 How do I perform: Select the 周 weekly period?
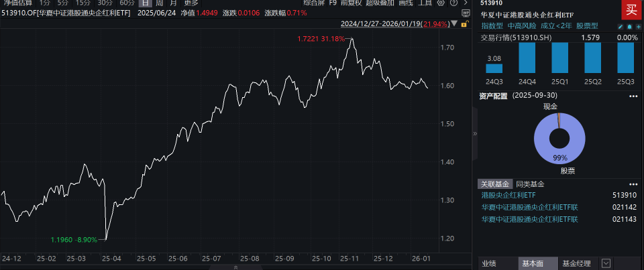pos(160,3)
